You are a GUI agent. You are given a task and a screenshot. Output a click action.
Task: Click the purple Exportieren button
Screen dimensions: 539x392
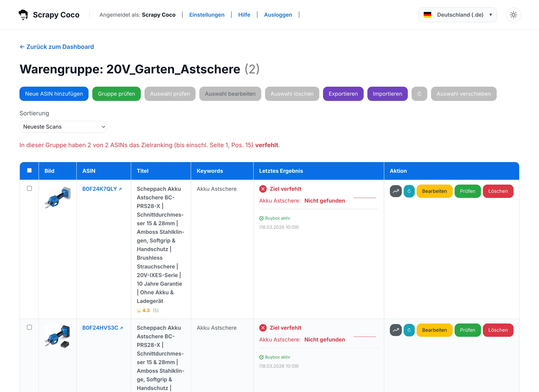click(343, 94)
